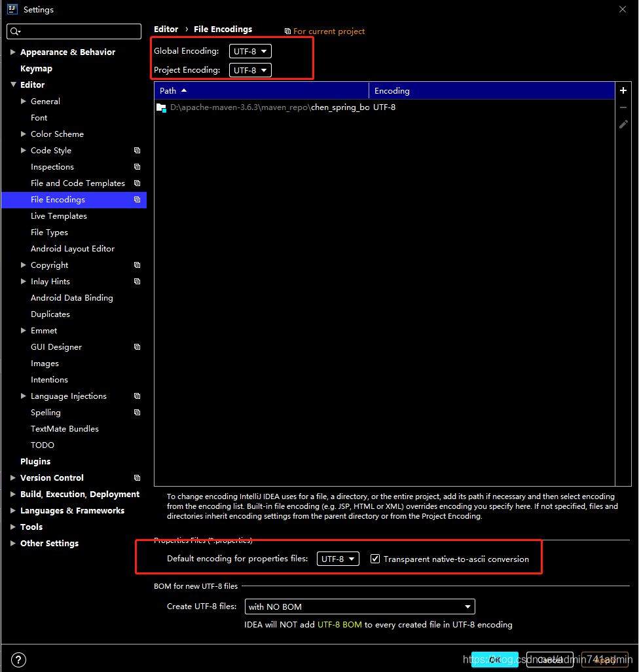Open the Project Encoding dropdown
Screen dimensions: 639x672
point(250,70)
